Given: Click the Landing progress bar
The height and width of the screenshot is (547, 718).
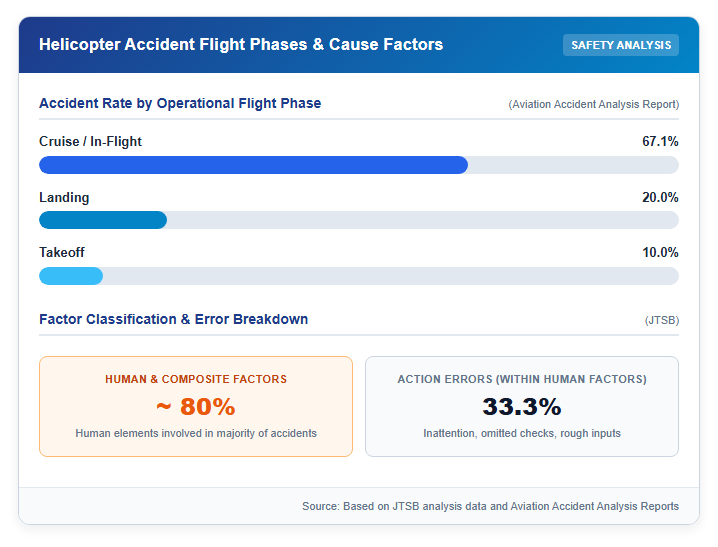Looking at the screenshot, I should (359, 220).
